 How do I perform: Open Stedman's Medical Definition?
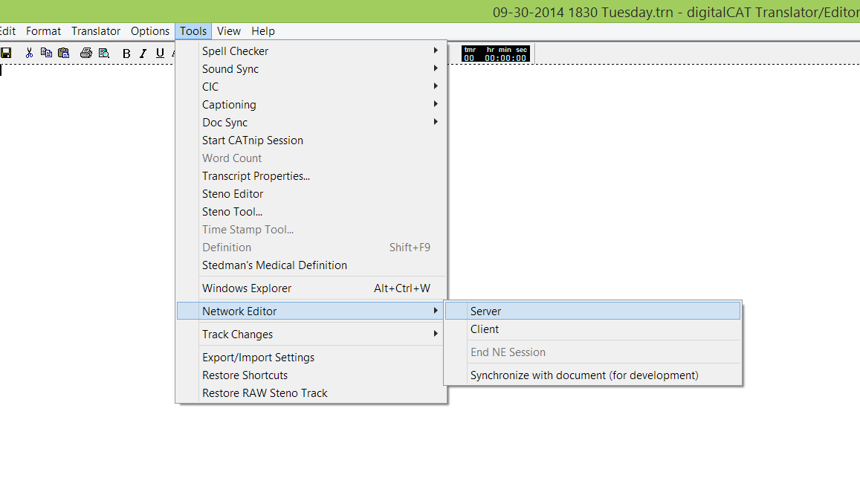[x=274, y=265]
